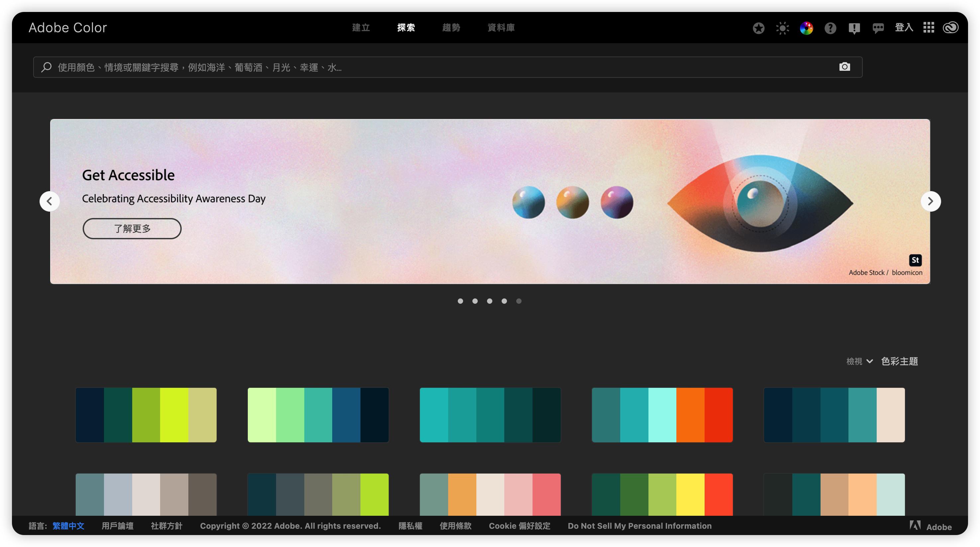Click the Creative Cloud logo icon

[951, 27]
